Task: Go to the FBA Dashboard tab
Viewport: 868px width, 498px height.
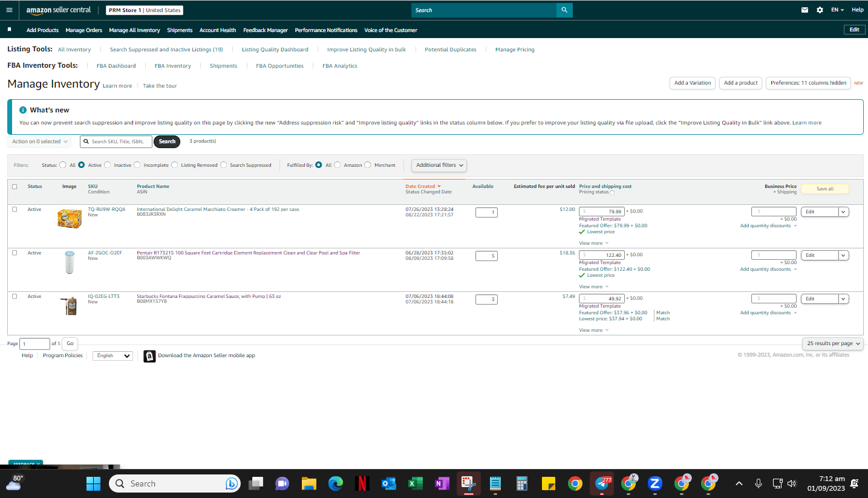Action: (x=116, y=66)
